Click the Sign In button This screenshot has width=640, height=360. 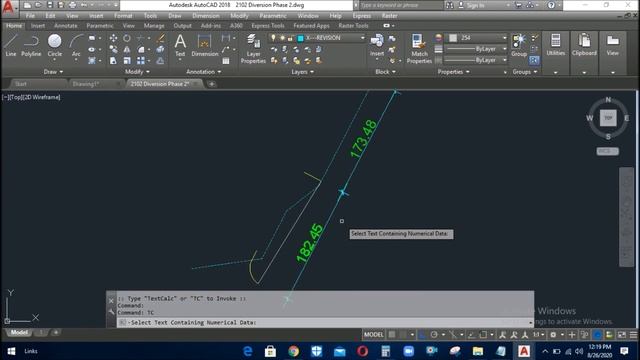[x=475, y=5]
